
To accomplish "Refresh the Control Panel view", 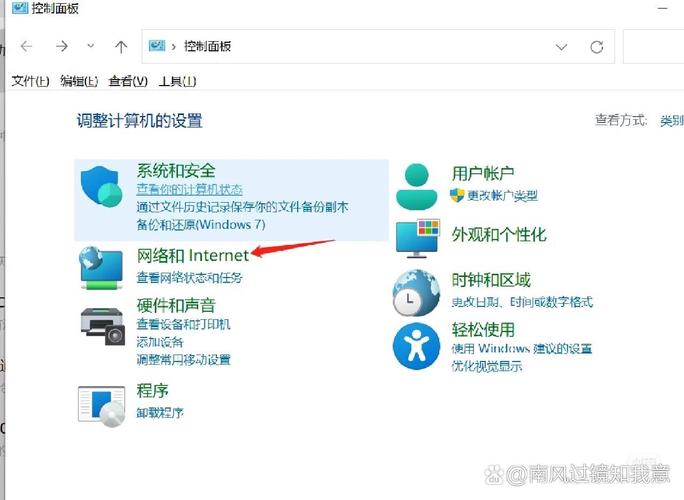I will point(596,47).
